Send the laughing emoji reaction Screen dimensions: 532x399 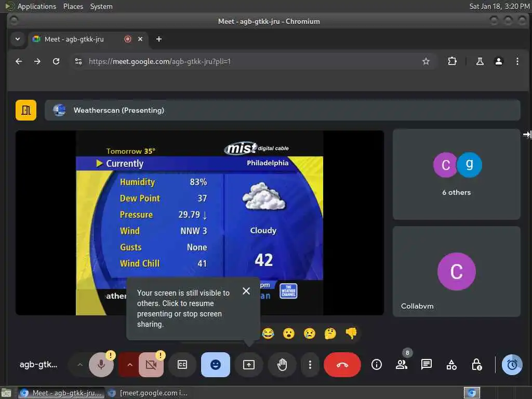[x=268, y=334]
